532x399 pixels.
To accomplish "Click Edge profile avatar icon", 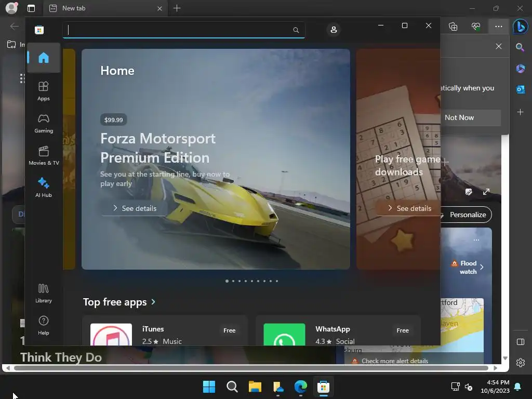I will click(x=11, y=8).
